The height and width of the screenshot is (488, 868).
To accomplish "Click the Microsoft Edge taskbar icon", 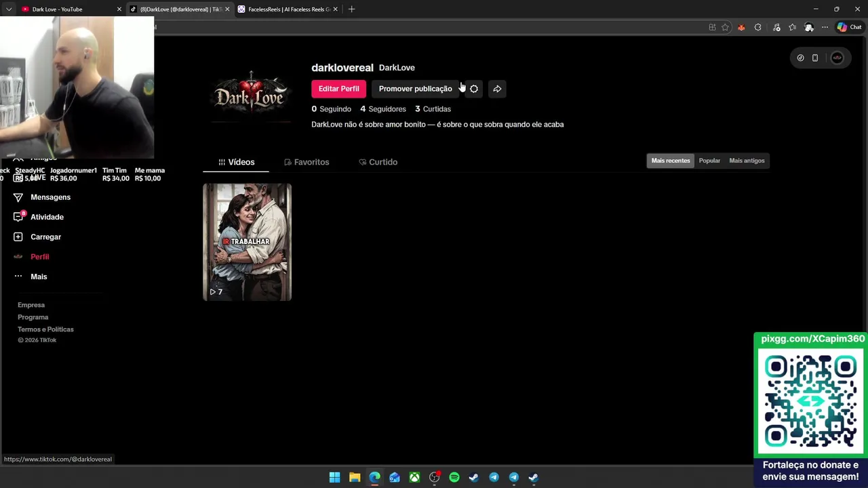I will point(374,477).
